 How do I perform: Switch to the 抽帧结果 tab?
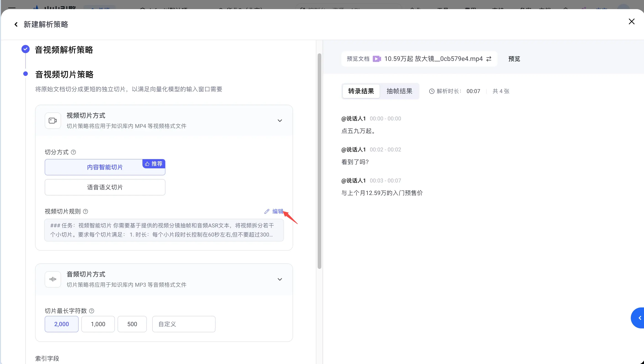pyautogui.click(x=399, y=91)
